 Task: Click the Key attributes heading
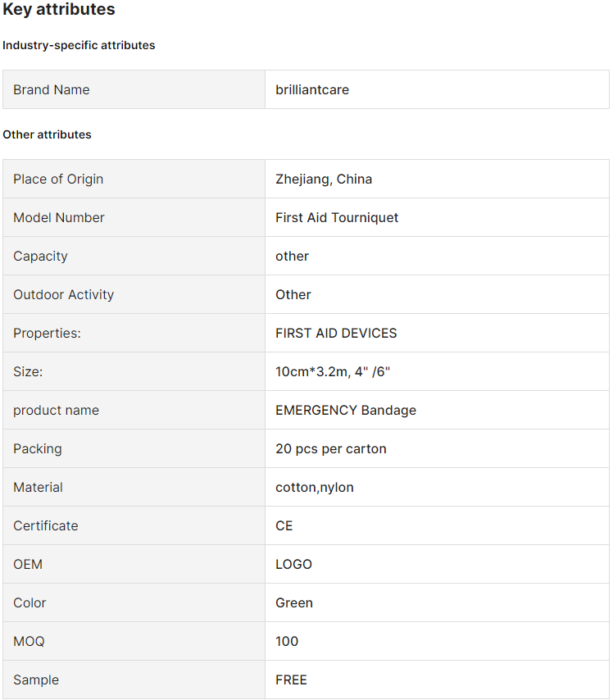[x=59, y=9]
